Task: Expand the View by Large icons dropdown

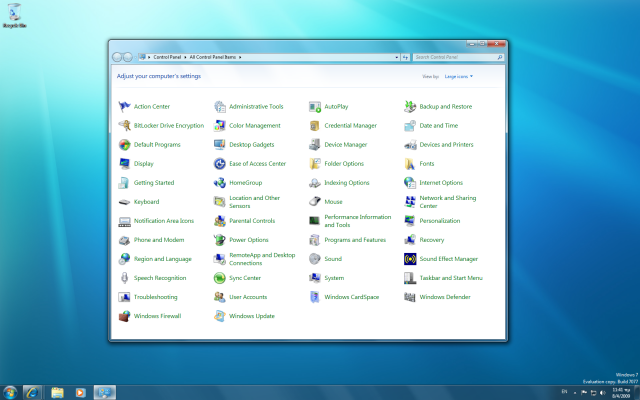Action: (x=458, y=76)
